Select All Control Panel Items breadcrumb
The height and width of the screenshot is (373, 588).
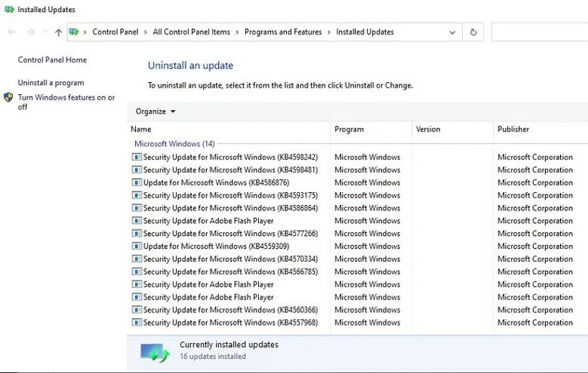192,32
